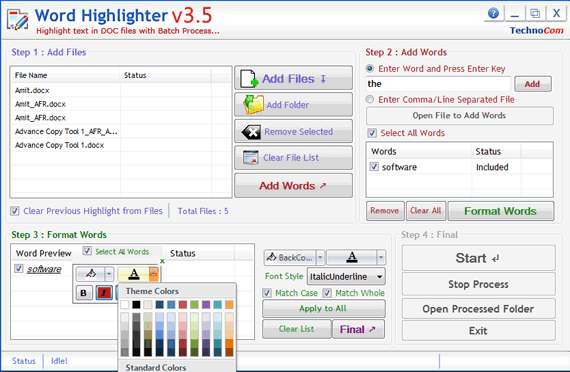Viewport: 570px width, 372px height.
Task: Open the help question mark icon
Action: (493, 14)
